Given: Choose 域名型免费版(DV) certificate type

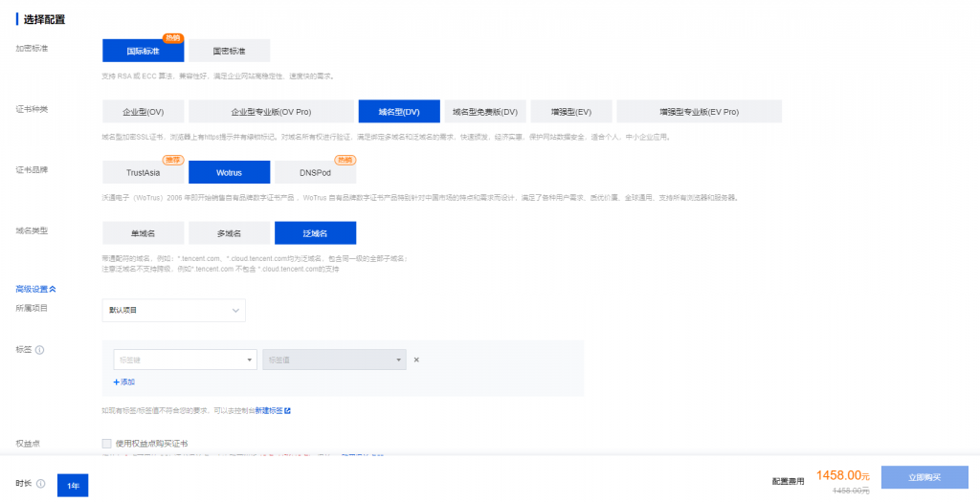Looking at the screenshot, I should (x=485, y=112).
